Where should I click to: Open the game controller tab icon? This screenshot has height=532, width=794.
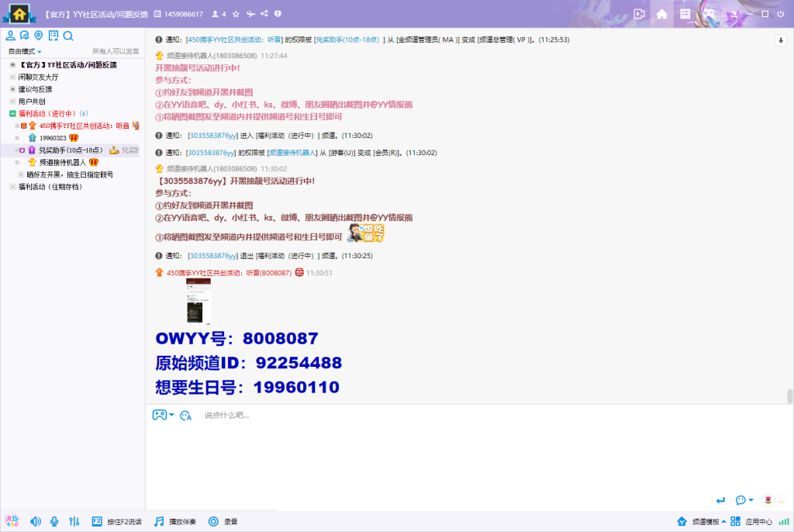pyautogui.click(x=709, y=14)
